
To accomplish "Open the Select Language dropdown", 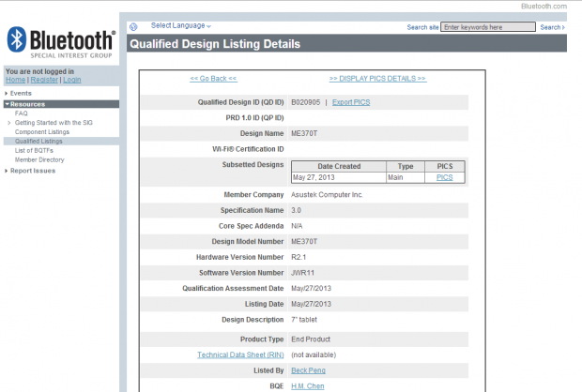I will click(x=180, y=26).
